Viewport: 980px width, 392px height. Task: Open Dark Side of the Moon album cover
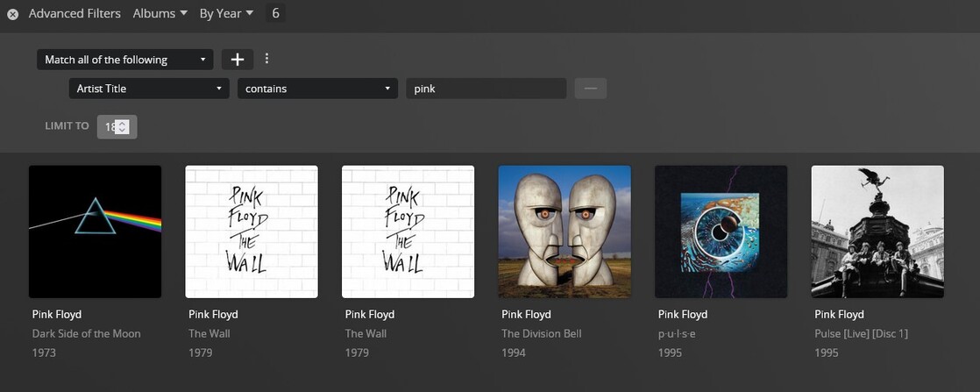[x=95, y=232]
